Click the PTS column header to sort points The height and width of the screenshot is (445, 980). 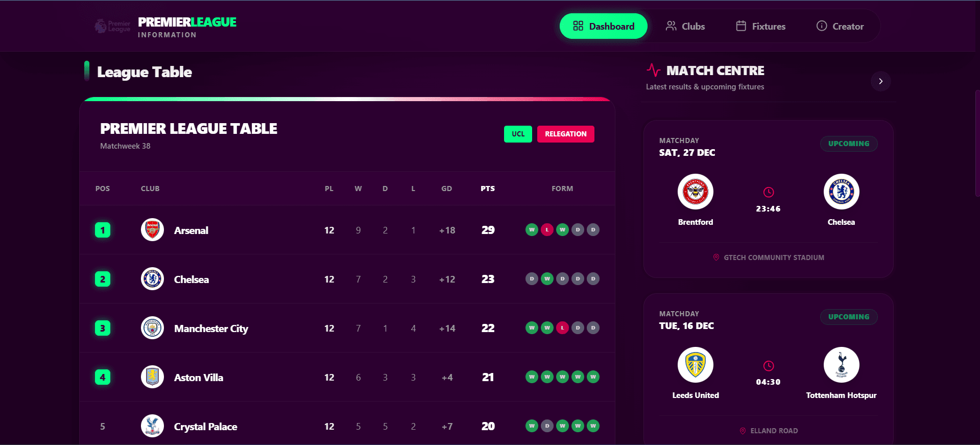487,188
